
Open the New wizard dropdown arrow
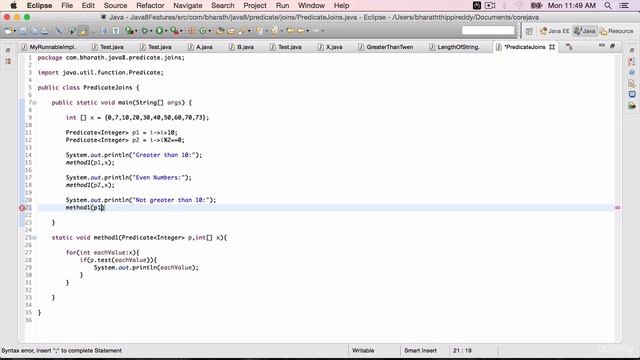tap(14, 31)
